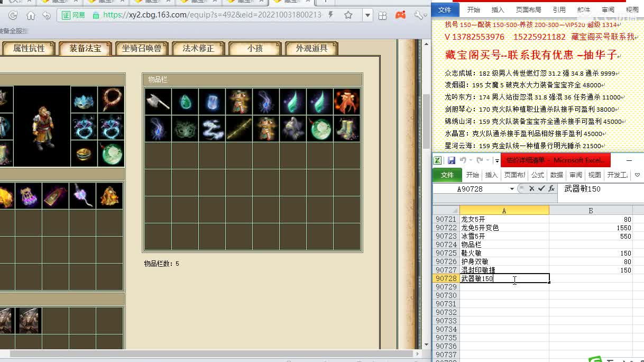Select the green mask item in inventory

[x=185, y=129]
